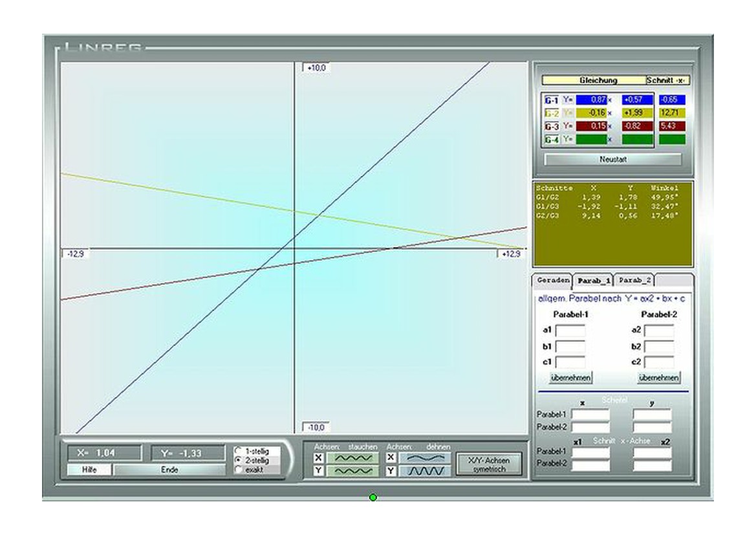Click the G-3 line label
This screenshot has height=535, width=756.
tap(552, 126)
